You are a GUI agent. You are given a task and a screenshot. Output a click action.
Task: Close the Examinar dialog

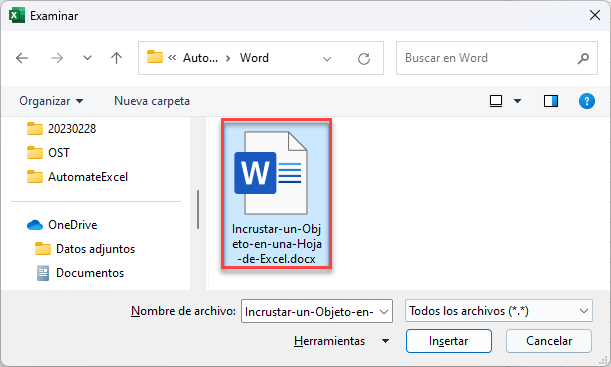click(x=595, y=15)
